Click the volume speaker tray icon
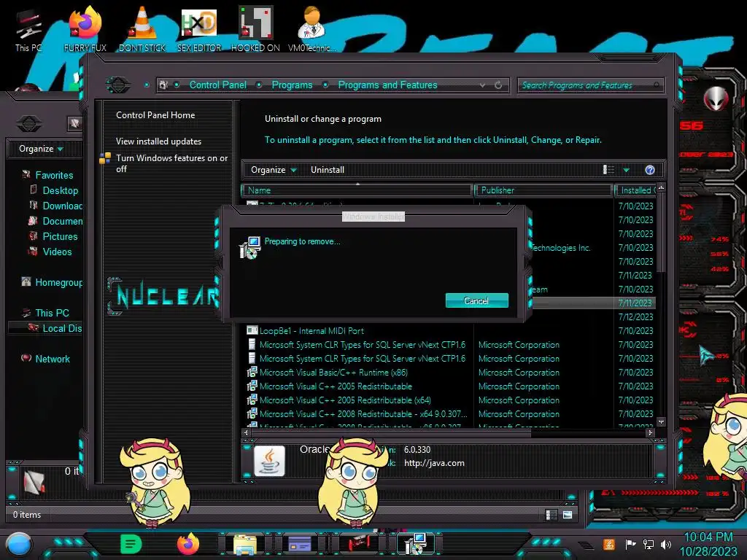This screenshot has height=560, width=747. pos(666,544)
